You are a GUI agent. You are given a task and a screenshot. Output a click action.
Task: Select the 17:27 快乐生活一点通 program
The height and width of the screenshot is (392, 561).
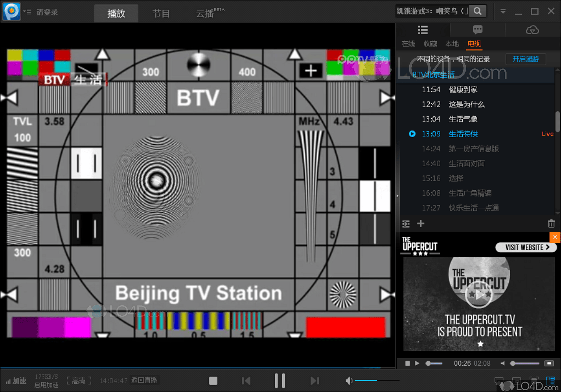tap(476, 208)
